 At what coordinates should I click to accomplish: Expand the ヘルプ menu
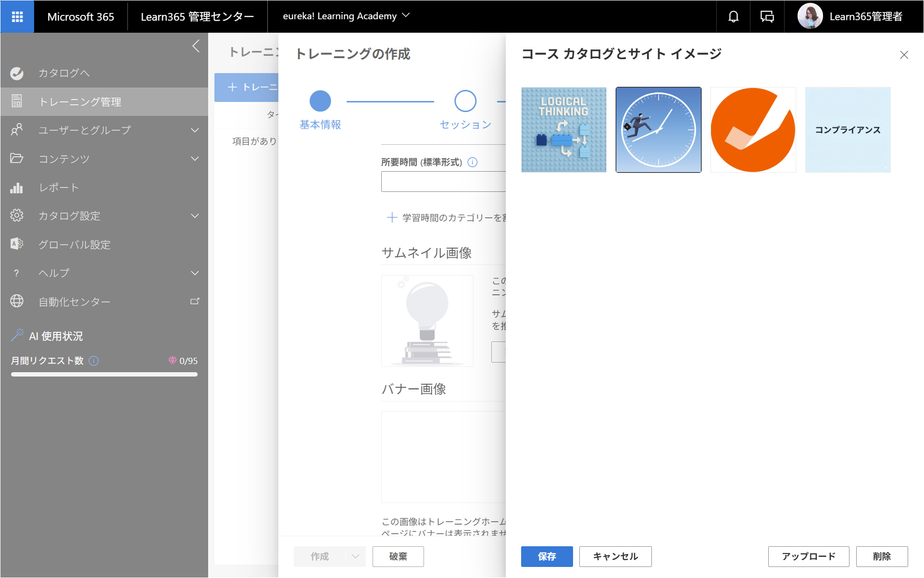[x=195, y=273]
